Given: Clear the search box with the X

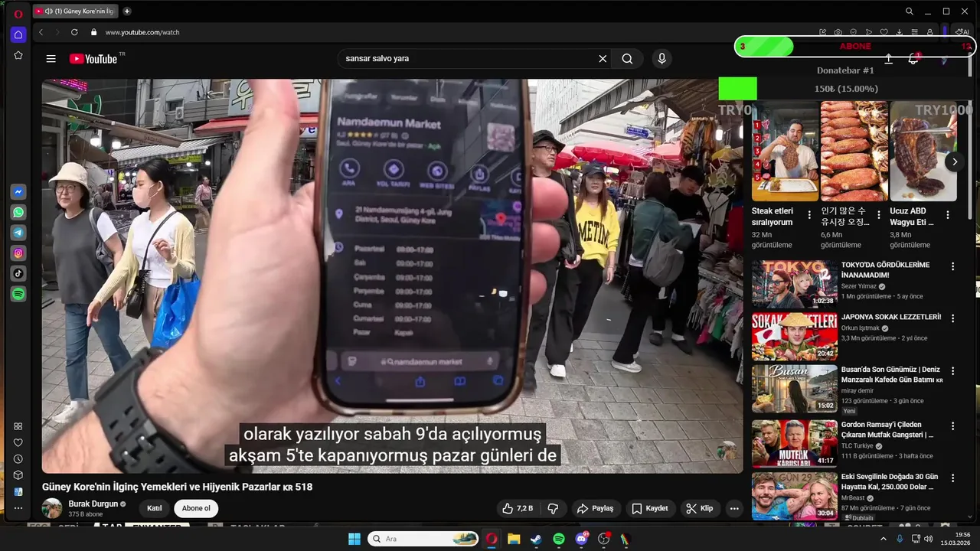Looking at the screenshot, I should [x=603, y=59].
